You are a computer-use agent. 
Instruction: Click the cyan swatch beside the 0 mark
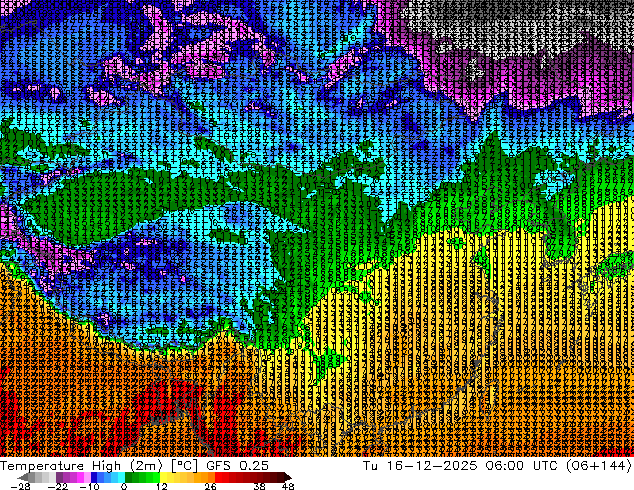pyautogui.click(x=122, y=477)
